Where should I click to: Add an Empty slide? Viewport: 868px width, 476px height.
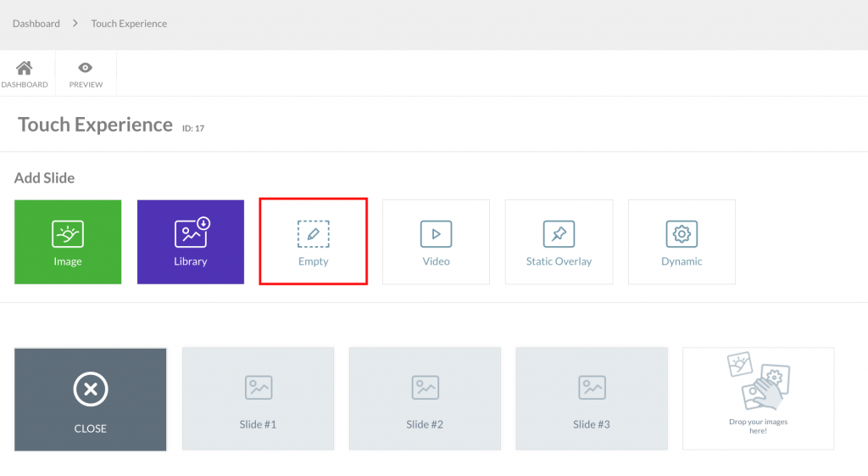[x=314, y=242]
